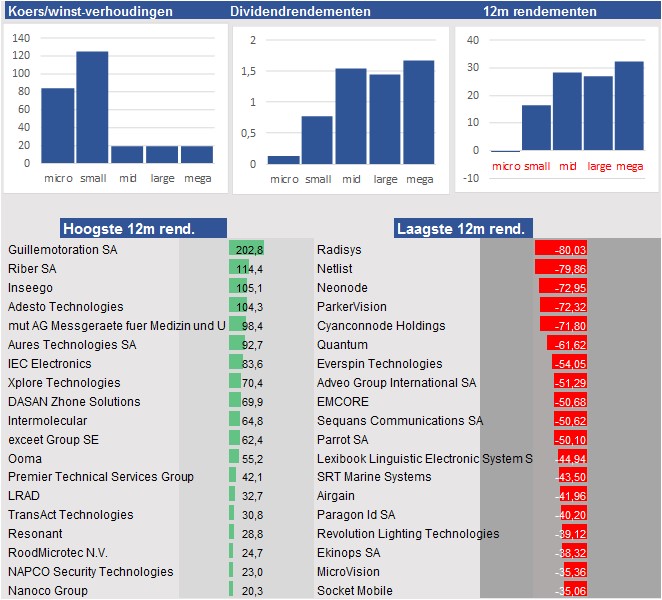Click the 98,4 return value
Viewport: 662px width, 600px height.
pos(252,326)
